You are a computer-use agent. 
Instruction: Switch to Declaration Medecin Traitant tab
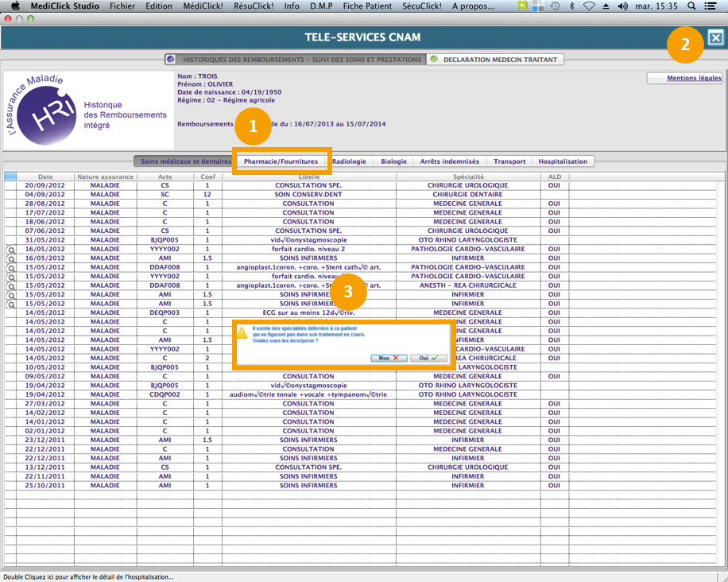point(495,60)
